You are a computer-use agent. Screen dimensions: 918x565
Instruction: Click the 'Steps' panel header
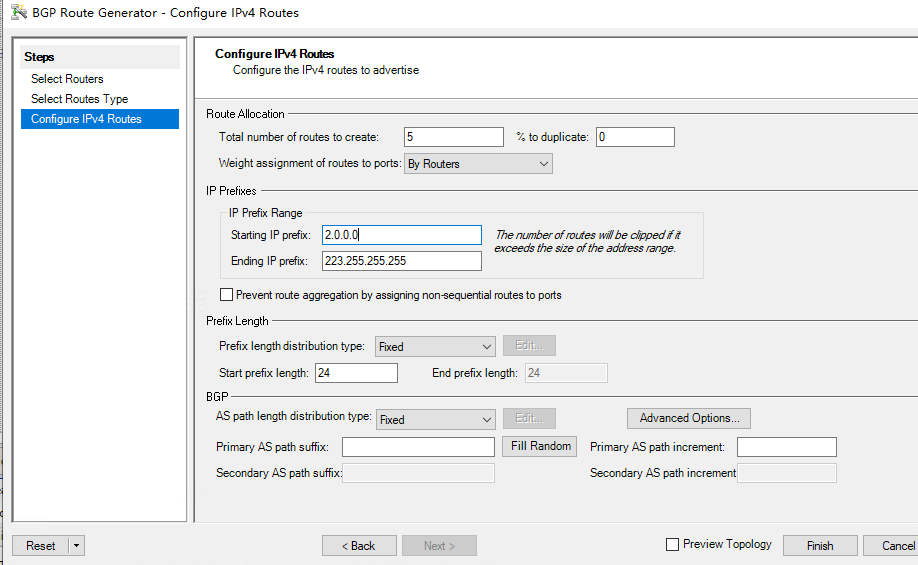[x=100, y=57]
